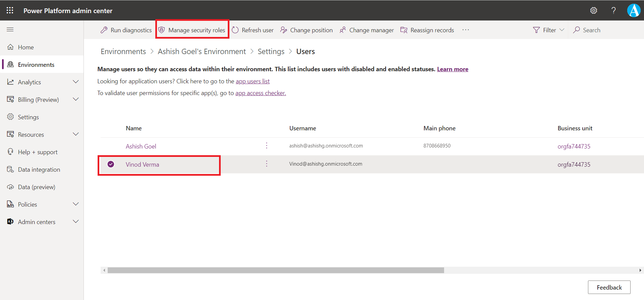Open row options for Ashish Goel
The height and width of the screenshot is (300, 644).
[267, 145]
